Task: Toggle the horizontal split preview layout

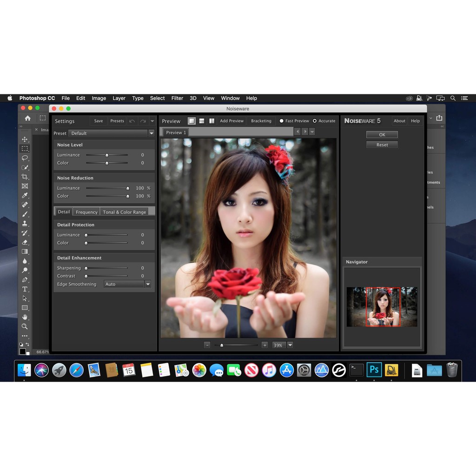Action: tap(202, 120)
